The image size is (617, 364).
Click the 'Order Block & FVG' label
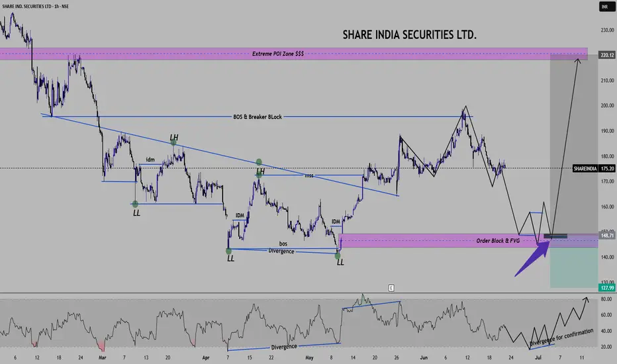[498, 240]
